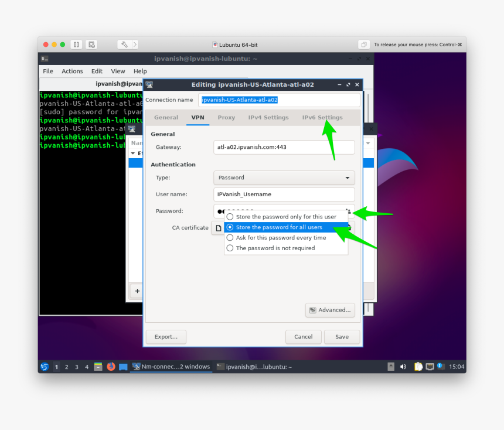Open the file manager from taskbar
Screen dimensions: 504x430
[98, 367]
